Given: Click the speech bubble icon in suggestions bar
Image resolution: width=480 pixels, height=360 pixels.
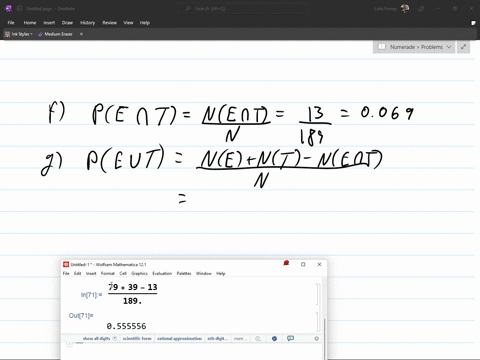Looking at the screenshot, I should coord(290,338).
